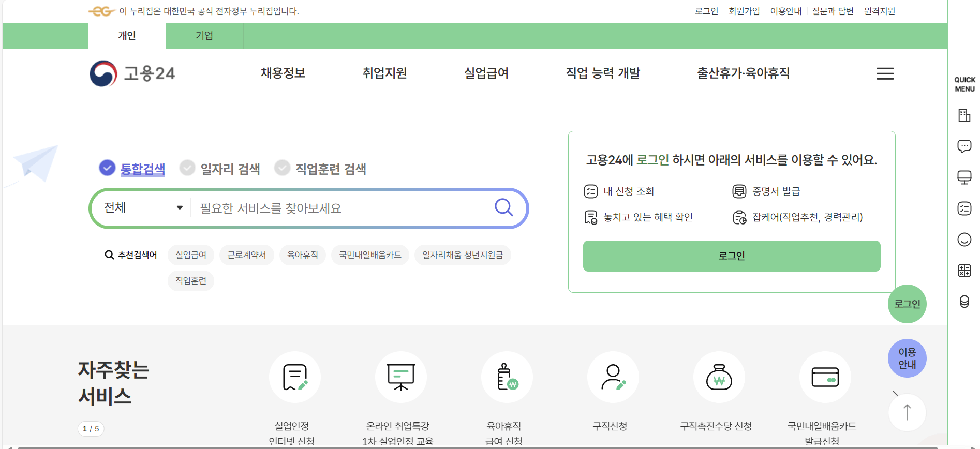Select the 국민내일배움카드 recommended keyword

pos(370,255)
